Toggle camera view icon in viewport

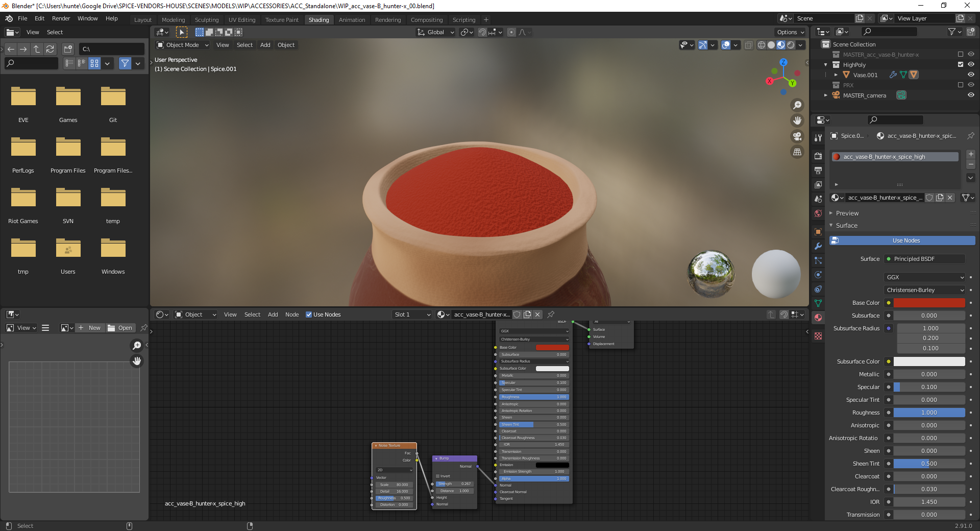pyautogui.click(x=797, y=136)
